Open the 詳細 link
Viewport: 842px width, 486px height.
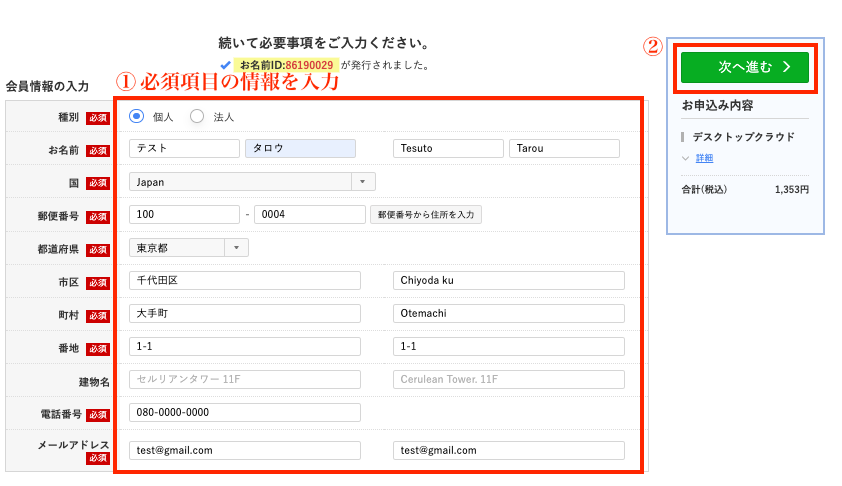(x=704, y=158)
